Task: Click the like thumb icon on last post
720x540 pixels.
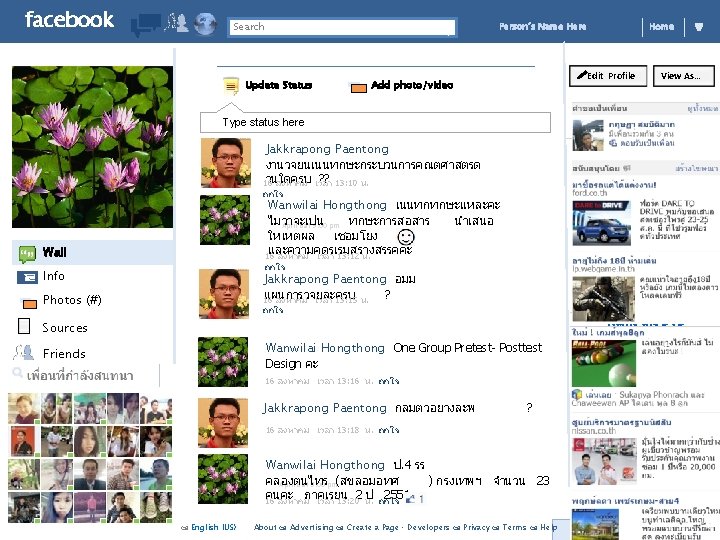Action: pyautogui.click(x=410, y=499)
